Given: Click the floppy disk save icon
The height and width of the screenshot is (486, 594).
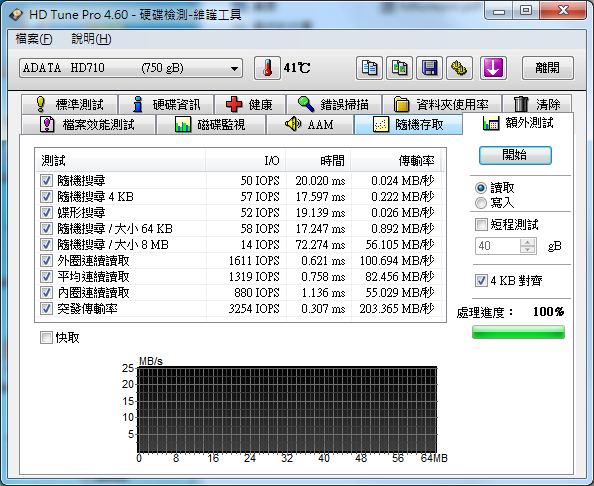Looking at the screenshot, I should 429,68.
